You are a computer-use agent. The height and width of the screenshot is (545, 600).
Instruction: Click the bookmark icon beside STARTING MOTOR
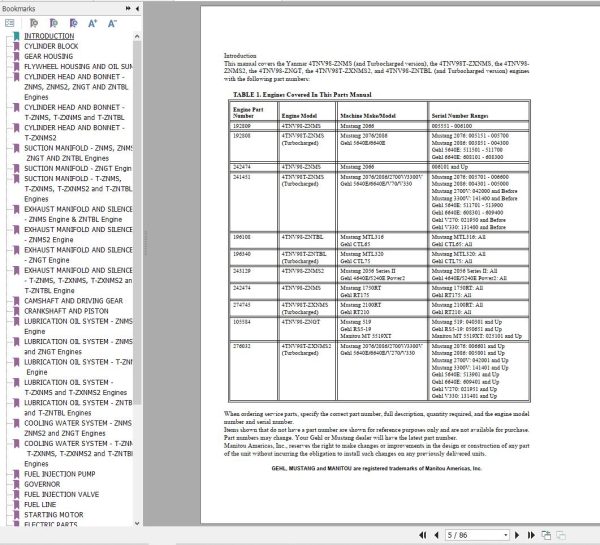point(16,515)
